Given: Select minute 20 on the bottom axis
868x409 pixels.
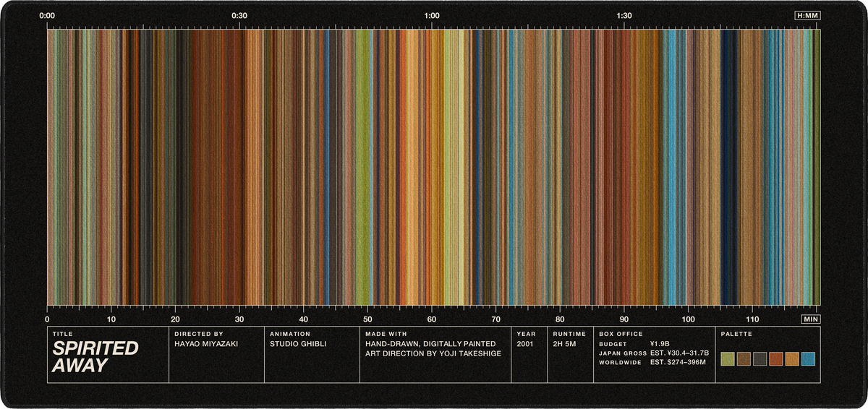Looking at the screenshot, I should tap(176, 319).
